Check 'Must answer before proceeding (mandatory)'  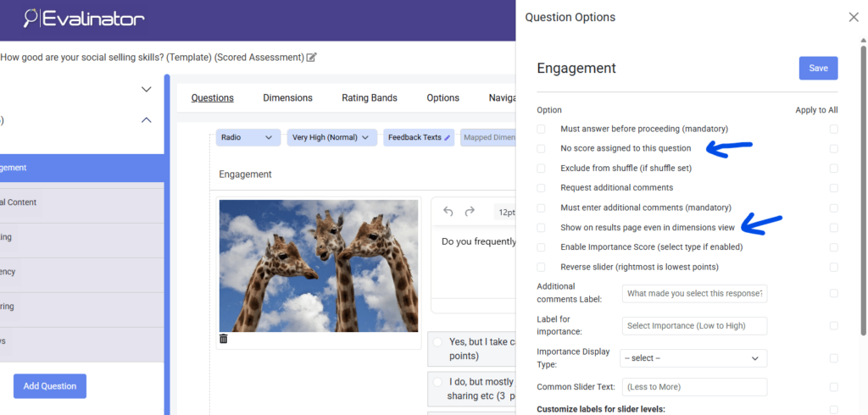pyautogui.click(x=541, y=129)
